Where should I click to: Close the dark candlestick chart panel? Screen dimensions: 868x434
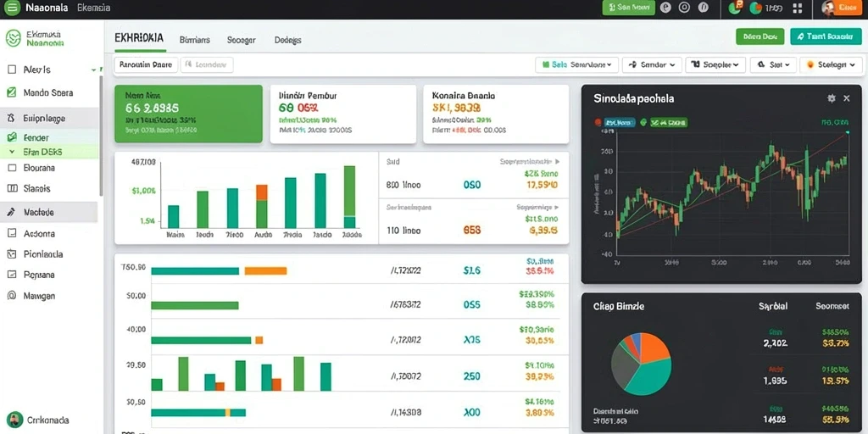847,98
